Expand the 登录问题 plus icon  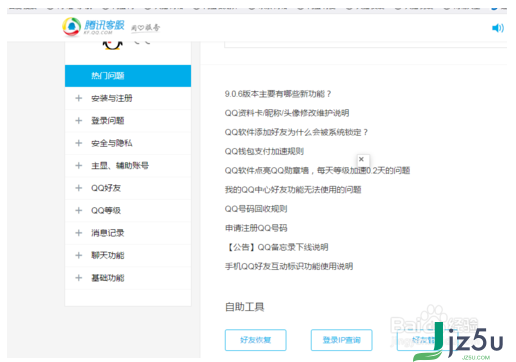[79, 121]
